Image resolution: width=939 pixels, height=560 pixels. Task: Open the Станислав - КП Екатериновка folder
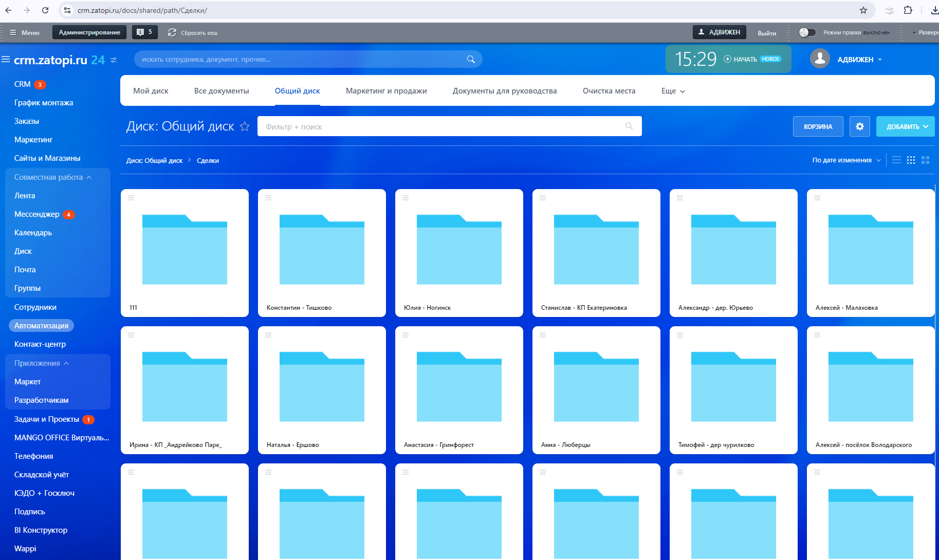(x=596, y=253)
